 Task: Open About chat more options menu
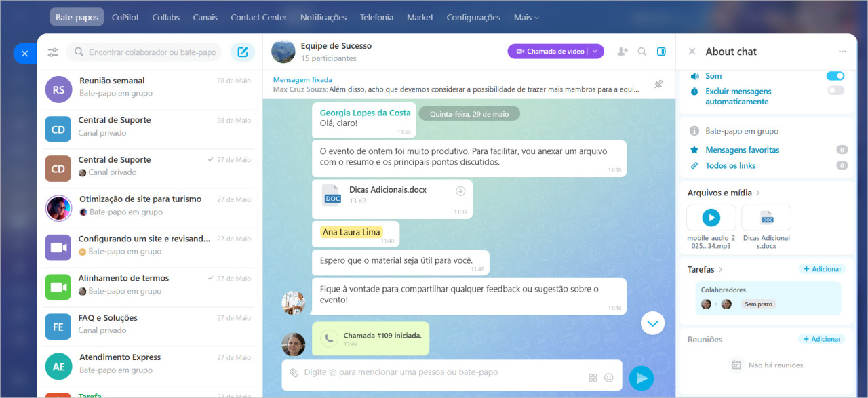[842, 52]
